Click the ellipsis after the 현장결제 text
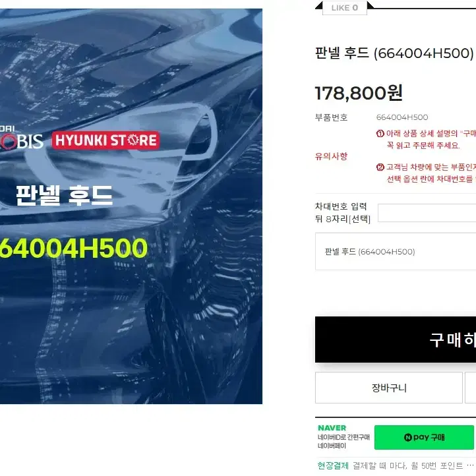476x476 pixels. coord(470,465)
